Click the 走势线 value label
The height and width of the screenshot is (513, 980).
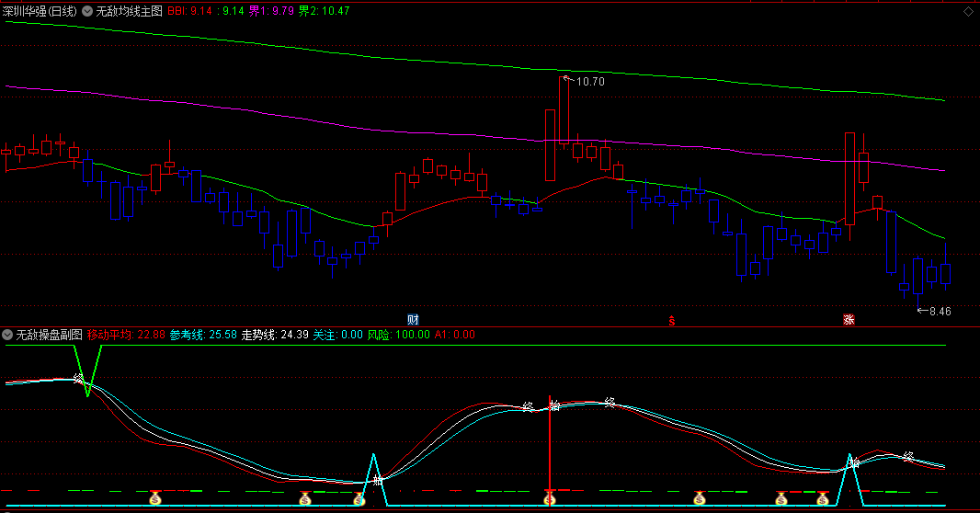point(274,335)
